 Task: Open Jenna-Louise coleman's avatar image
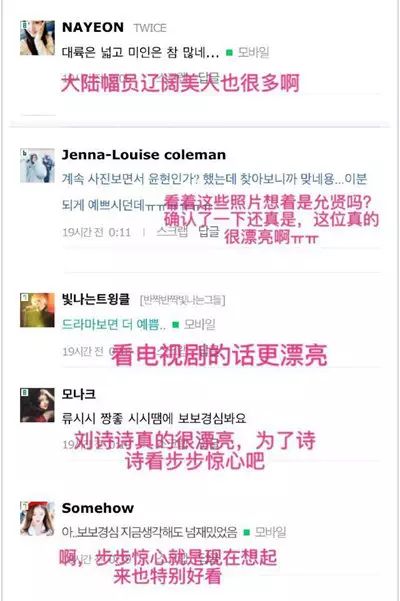(x=37, y=166)
